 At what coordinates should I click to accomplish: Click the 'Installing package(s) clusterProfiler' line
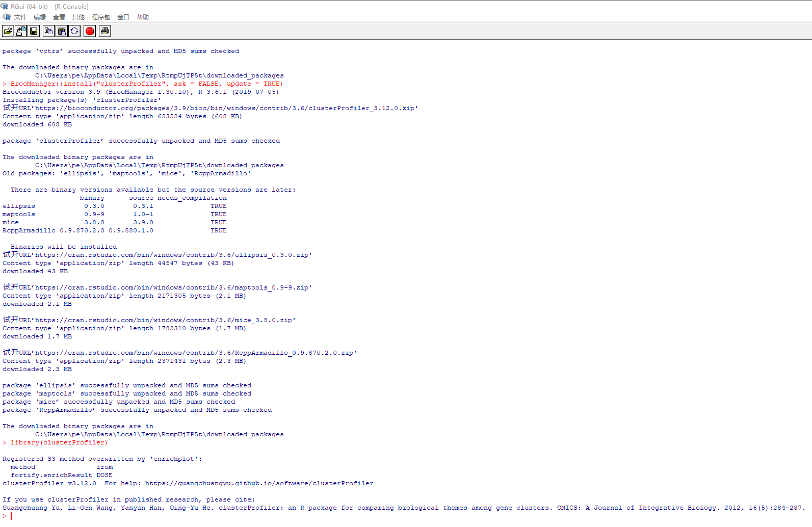tap(82, 100)
